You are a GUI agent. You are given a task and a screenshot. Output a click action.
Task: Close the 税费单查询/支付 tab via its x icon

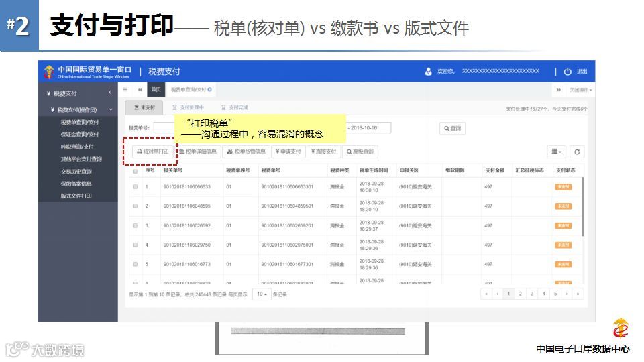(x=210, y=89)
